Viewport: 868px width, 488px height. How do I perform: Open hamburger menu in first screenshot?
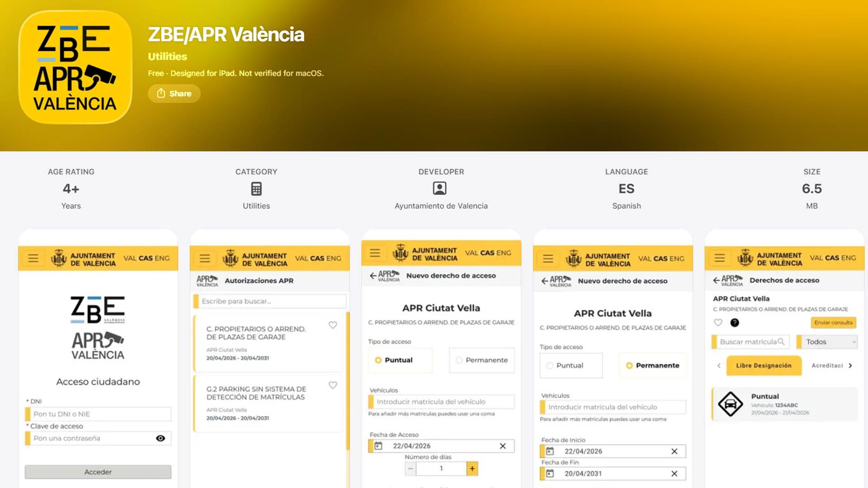tap(33, 258)
